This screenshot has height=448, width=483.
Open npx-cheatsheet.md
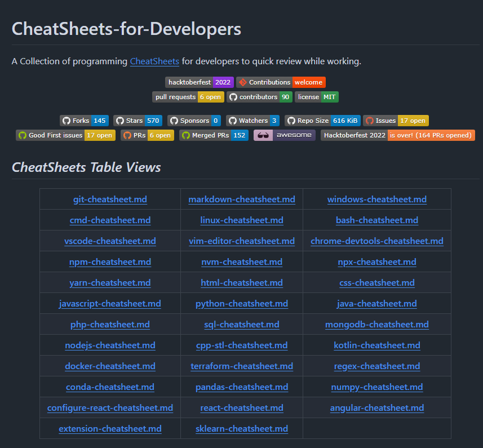tap(377, 262)
